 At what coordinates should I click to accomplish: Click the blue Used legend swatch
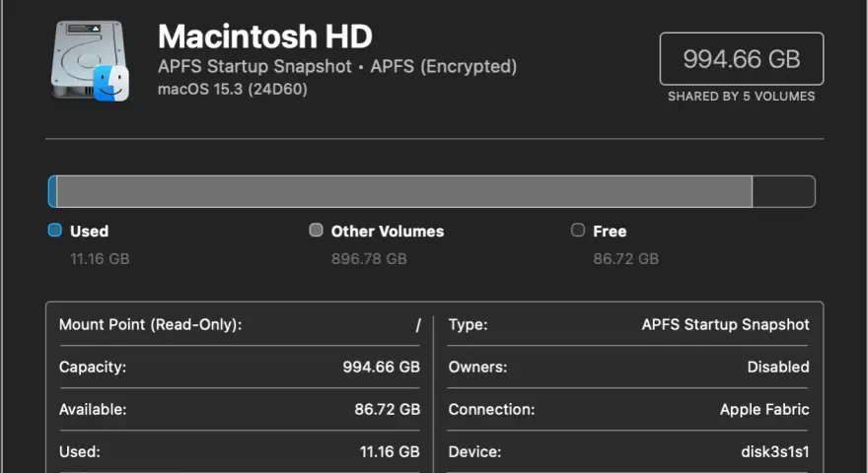55,231
